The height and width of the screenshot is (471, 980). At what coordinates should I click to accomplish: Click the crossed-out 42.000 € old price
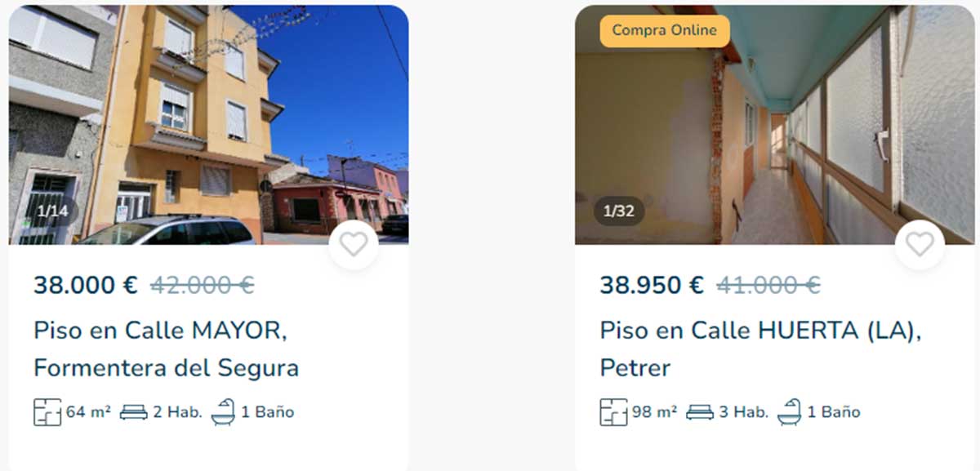coord(202,285)
